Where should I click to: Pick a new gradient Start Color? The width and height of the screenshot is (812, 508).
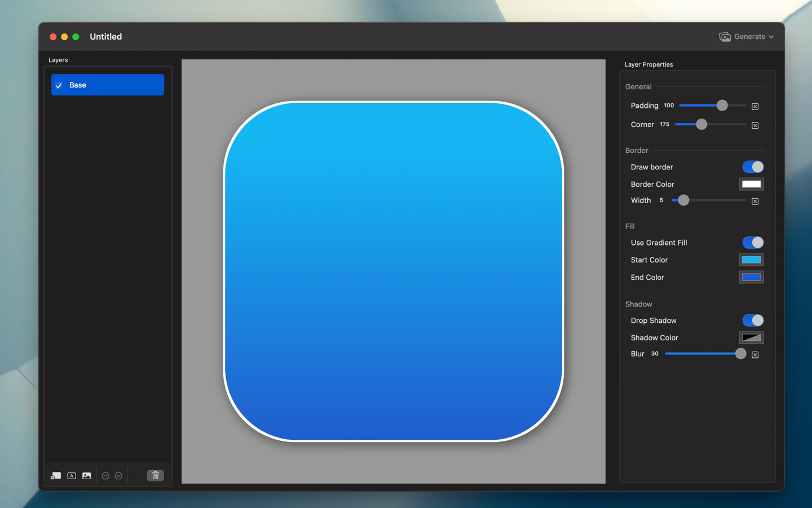[x=751, y=260]
